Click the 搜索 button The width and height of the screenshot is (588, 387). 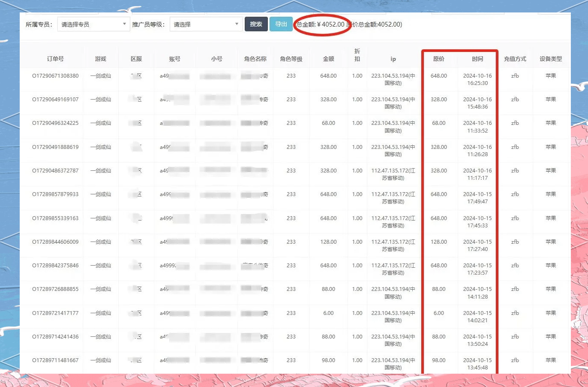(256, 24)
